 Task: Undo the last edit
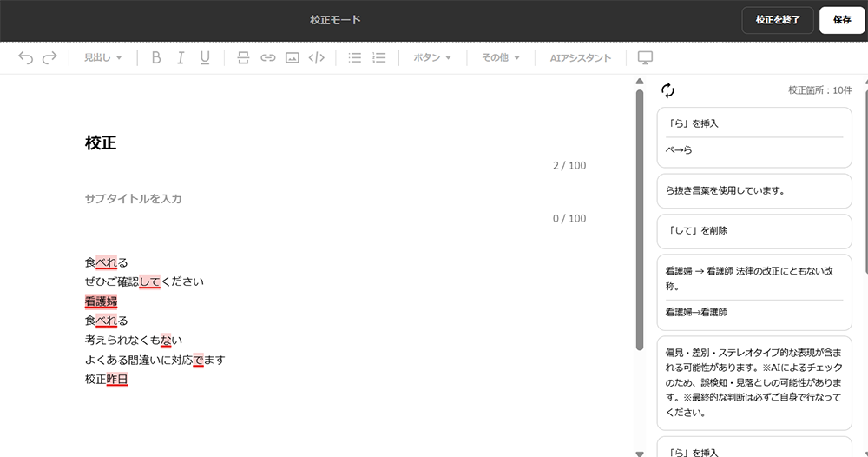25,57
